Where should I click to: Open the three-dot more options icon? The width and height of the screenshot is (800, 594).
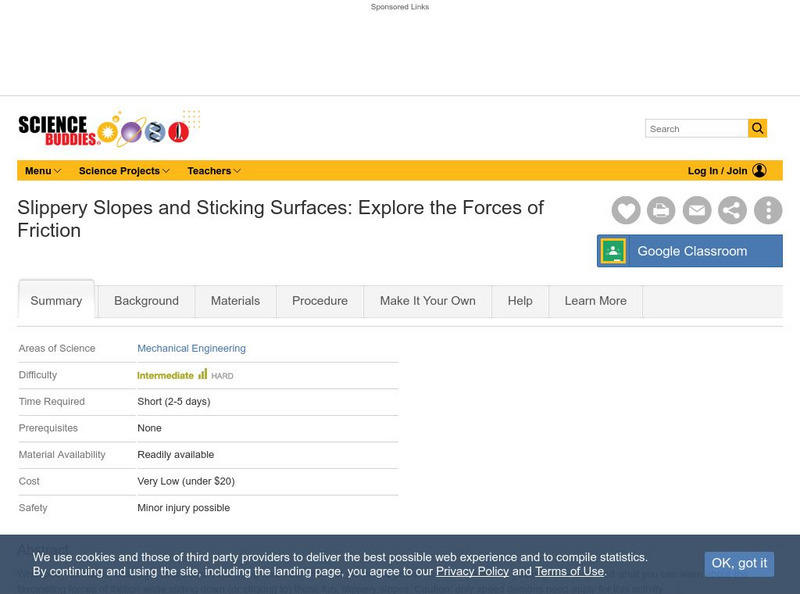coord(768,210)
